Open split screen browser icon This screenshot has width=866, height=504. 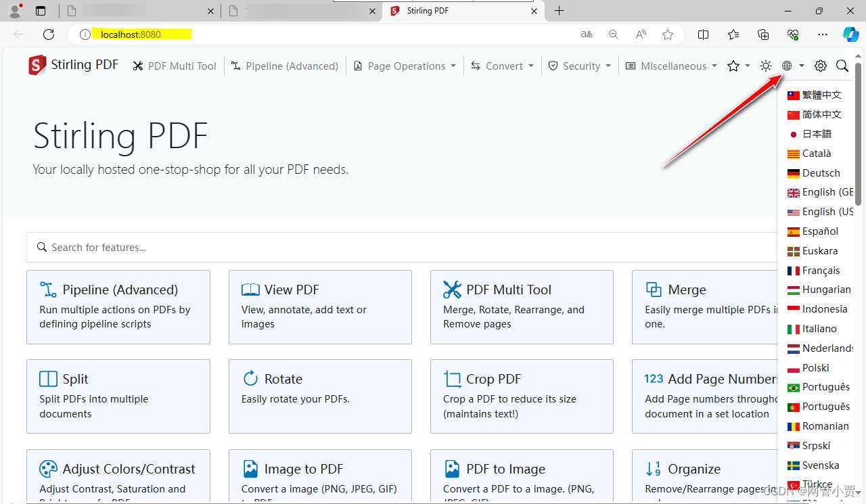tap(704, 35)
